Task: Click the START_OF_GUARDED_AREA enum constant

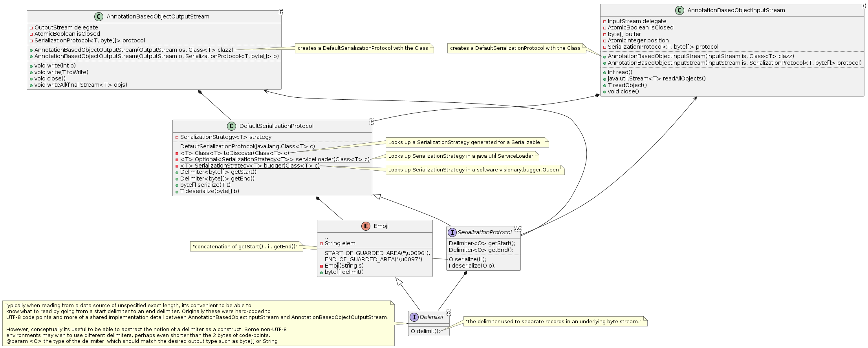Action: click(x=377, y=253)
